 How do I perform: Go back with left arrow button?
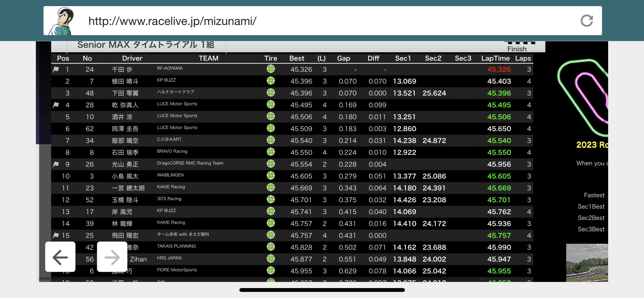60,257
